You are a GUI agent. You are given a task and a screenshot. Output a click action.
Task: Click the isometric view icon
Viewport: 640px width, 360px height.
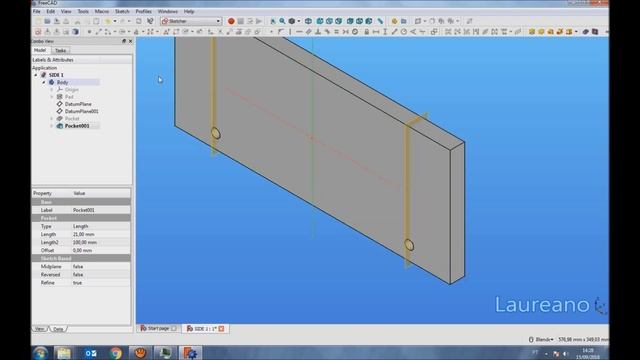pos(308,21)
